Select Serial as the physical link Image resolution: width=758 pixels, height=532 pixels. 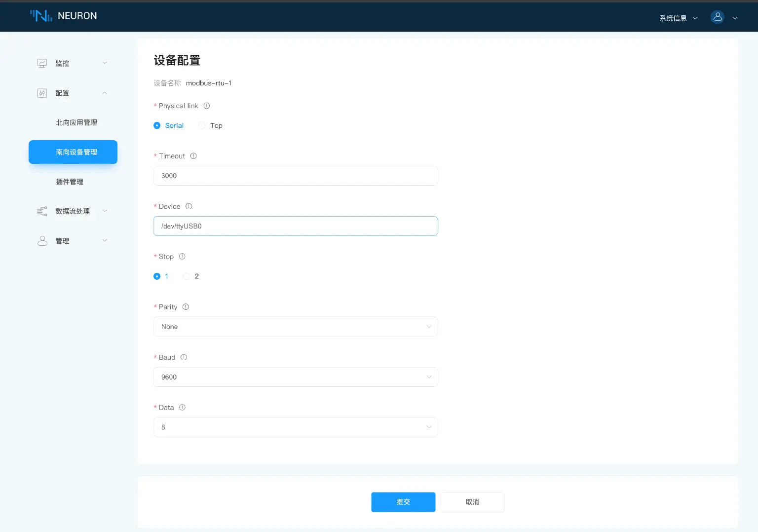pyautogui.click(x=157, y=125)
